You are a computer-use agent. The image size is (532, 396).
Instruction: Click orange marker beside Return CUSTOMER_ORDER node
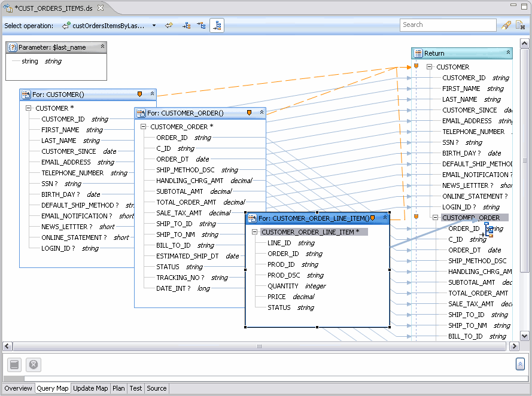pos(417,217)
